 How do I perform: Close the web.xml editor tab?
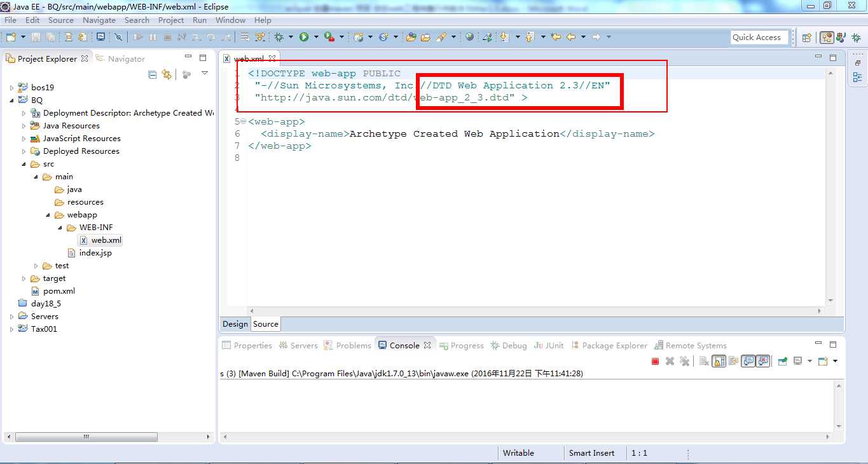(x=272, y=58)
